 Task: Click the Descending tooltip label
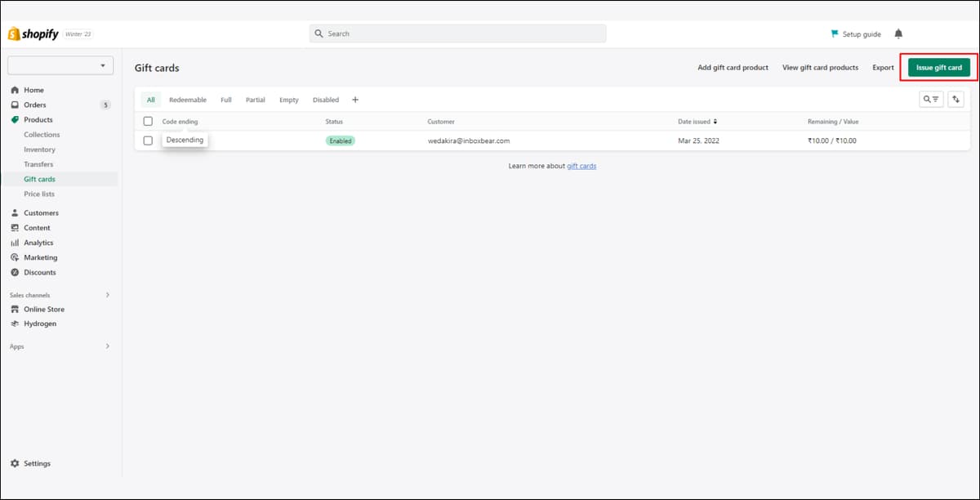(x=185, y=140)
